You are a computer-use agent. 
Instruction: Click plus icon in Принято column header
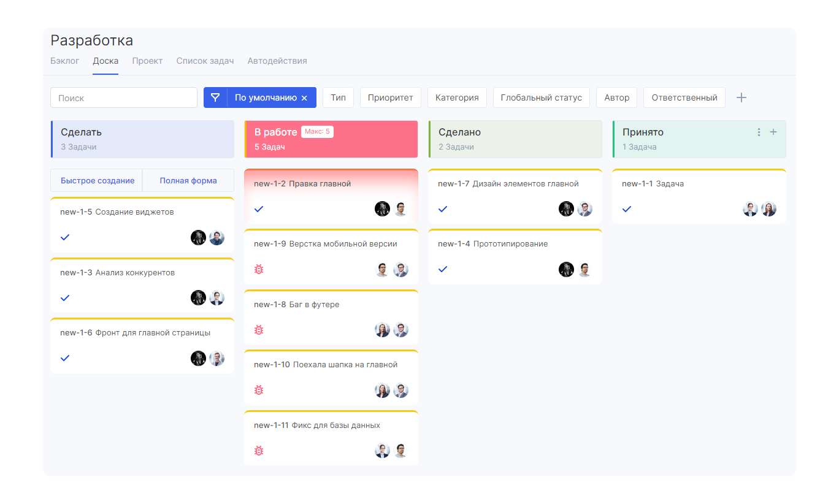pos(773,132)
